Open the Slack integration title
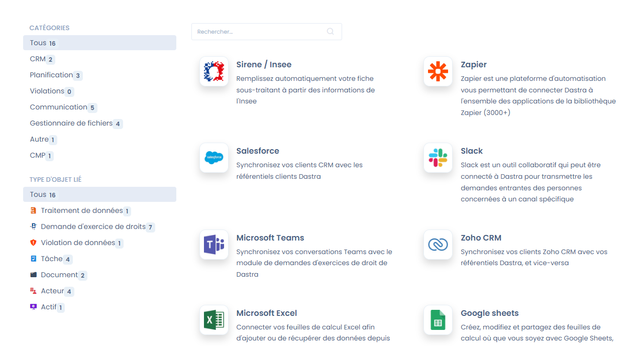 [472, 151]
